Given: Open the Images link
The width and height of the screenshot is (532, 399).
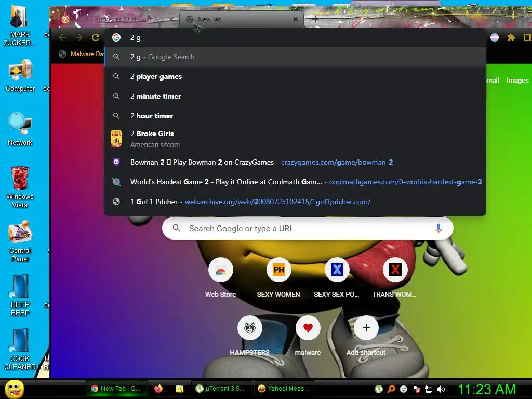Looking at the screenshot, I should 517,80.
